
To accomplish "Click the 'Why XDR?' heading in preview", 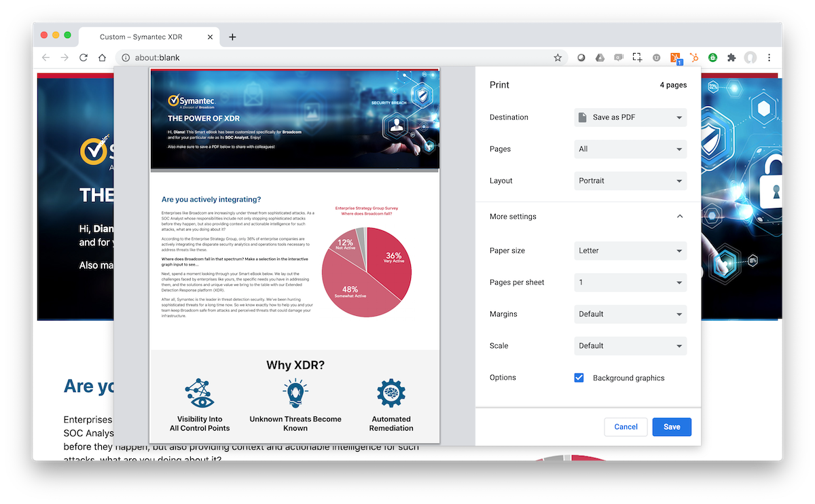I will [x=295, y=365].
